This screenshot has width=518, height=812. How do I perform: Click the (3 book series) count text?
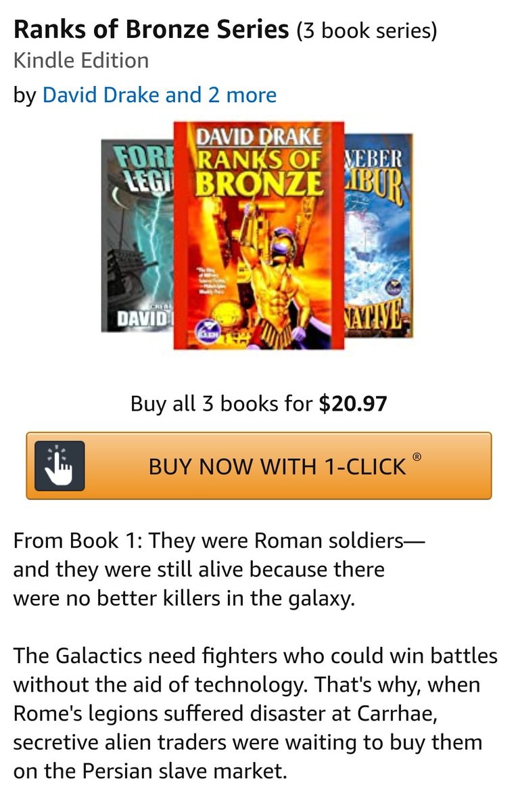367,30
